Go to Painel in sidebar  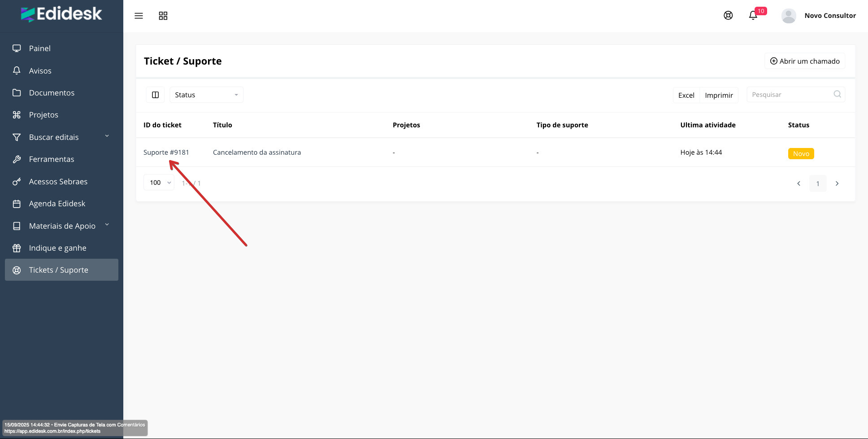[x=39, y=48]
